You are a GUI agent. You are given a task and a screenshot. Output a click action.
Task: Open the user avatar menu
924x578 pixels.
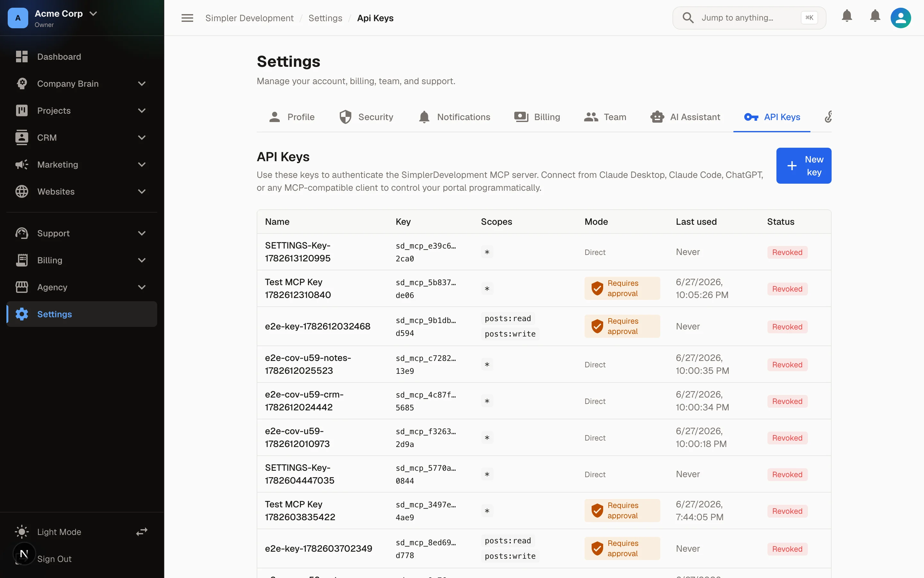(901, 18)
